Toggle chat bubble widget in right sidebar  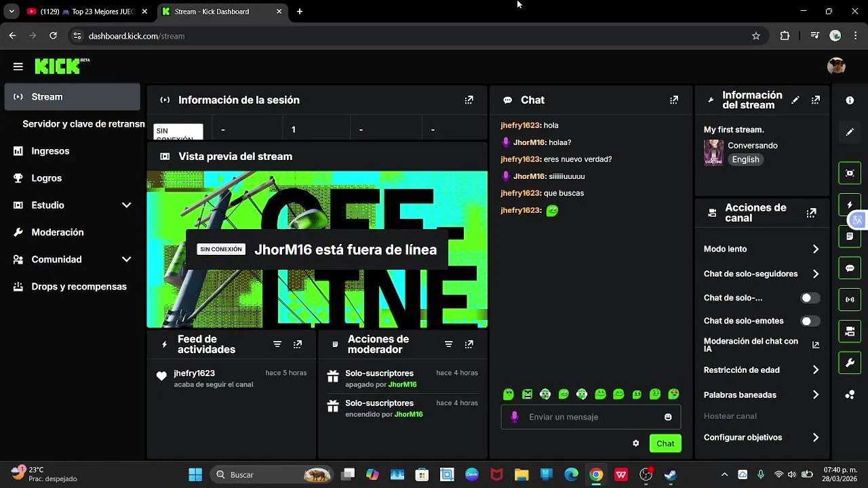tap(850, 268)
